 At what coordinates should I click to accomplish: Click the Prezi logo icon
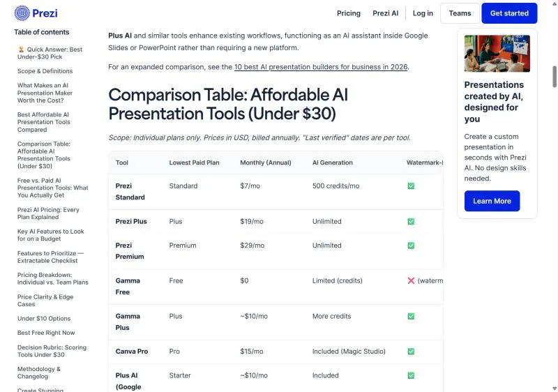(22, 13)
